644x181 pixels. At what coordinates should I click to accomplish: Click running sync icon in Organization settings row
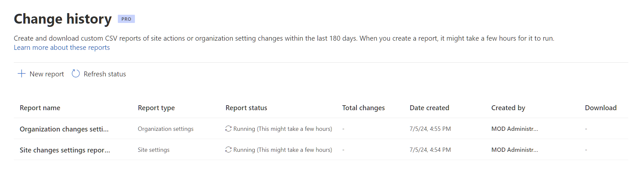(x=228, y=129)
